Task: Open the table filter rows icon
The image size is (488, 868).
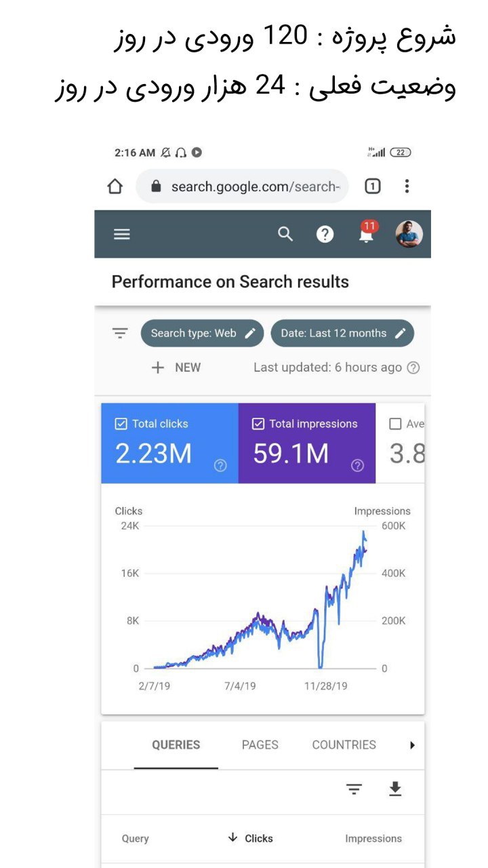Action: tap(354, 789)
